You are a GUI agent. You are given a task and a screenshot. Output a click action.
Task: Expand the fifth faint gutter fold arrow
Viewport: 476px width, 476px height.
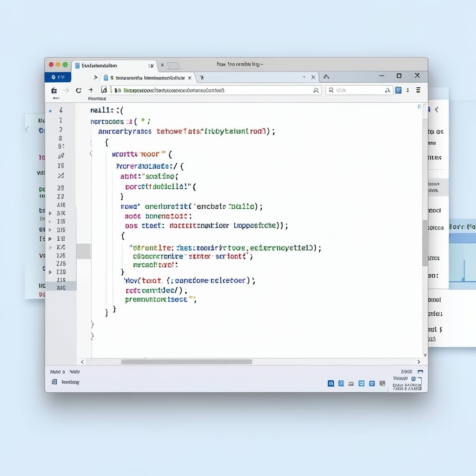click(x=50, y=247)
